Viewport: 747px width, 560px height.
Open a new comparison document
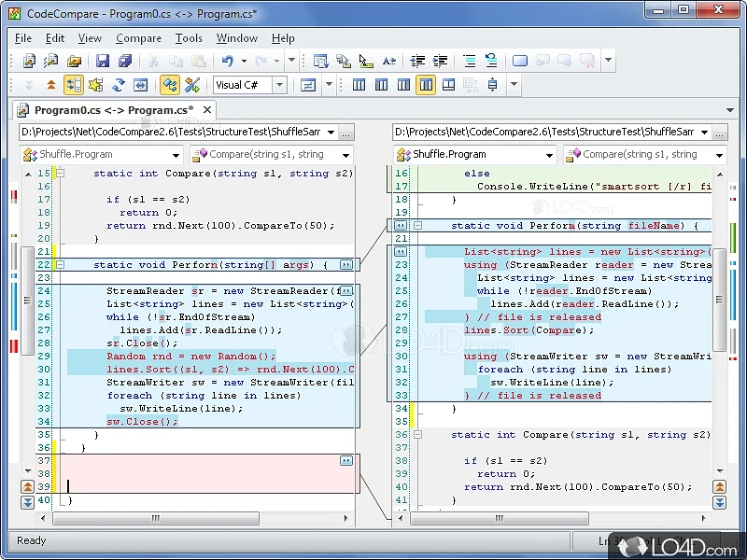[x=29, y=61]
